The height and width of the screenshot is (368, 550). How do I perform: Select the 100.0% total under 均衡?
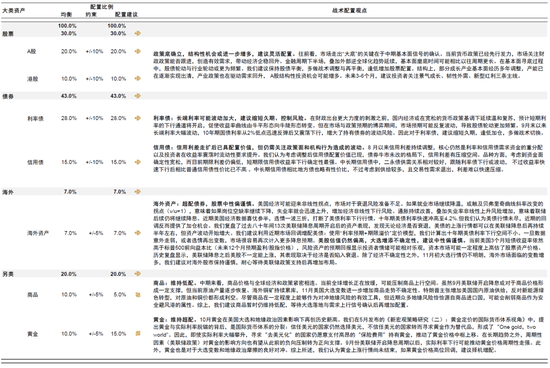tap(67, 26)
